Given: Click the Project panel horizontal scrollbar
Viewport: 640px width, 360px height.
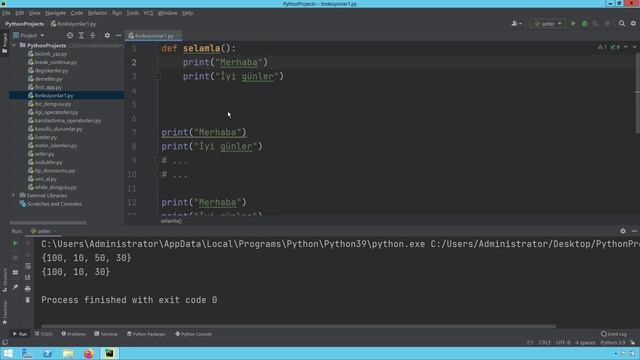Looking at the screenshot, I should [x=48, y=223].
